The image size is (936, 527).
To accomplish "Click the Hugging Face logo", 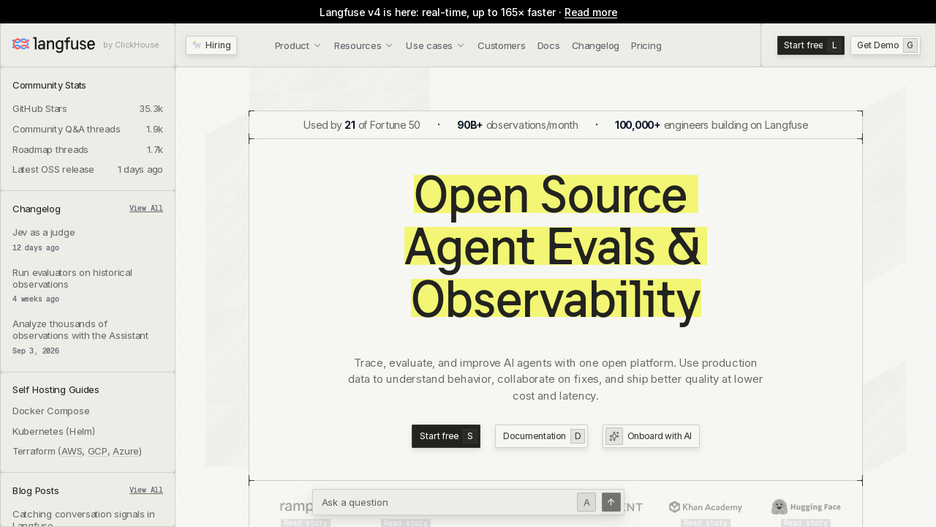I will tap(806, 507).
